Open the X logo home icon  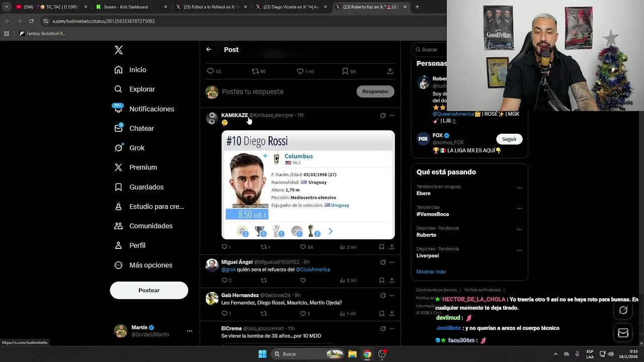(x=119, y=50)
